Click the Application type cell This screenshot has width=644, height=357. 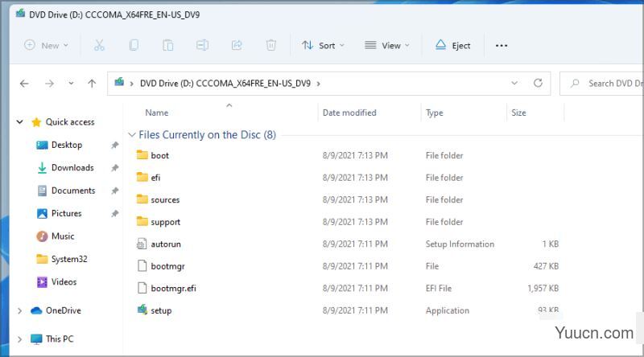(x=448, y=310)
